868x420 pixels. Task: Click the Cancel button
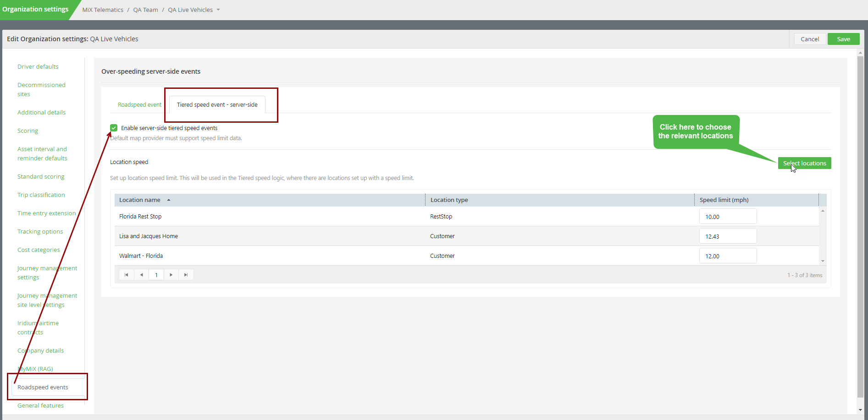pos(810,39)
